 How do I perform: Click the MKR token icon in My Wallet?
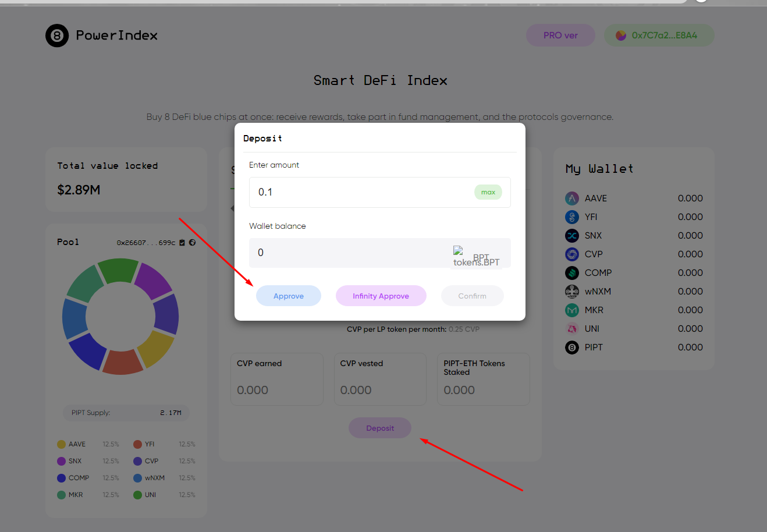click(572, 310)
